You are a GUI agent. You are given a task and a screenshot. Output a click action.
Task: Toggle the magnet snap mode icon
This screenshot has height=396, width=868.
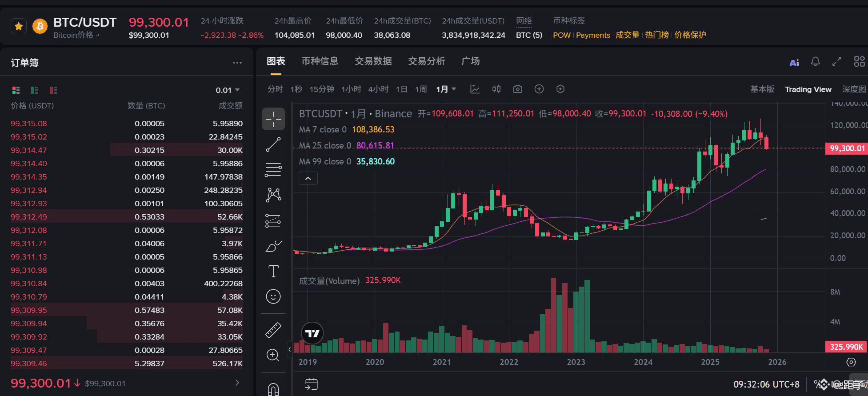(273, 388)
